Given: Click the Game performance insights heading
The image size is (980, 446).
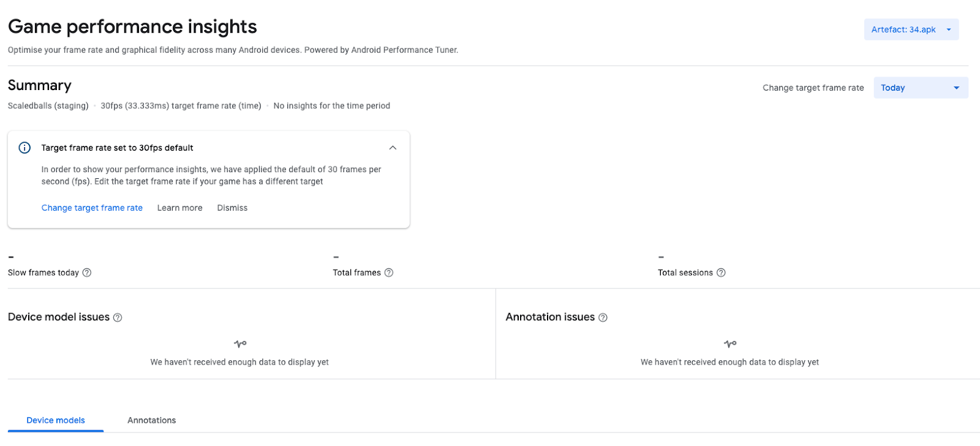Looking at the screenshot, I should pos(132,26).
